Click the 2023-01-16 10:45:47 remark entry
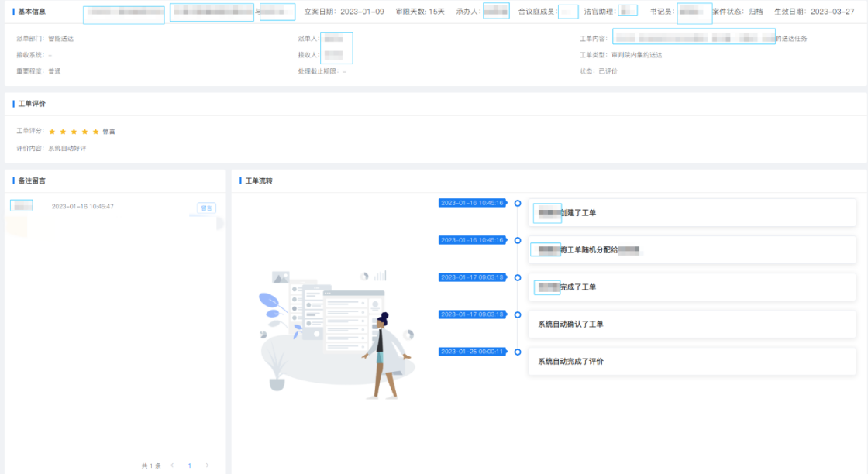Image resolution: width=868 pixels, height=474 pixels. (x=82, y=207)
